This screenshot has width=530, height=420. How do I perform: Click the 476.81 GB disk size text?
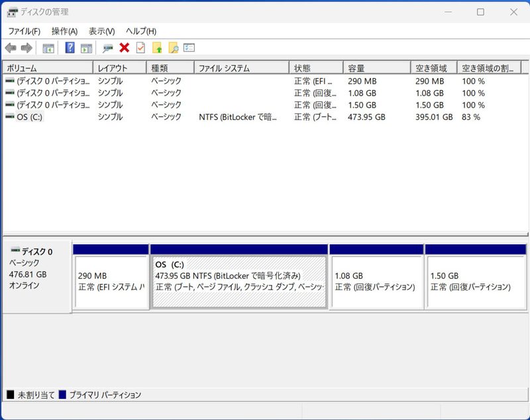28,274
